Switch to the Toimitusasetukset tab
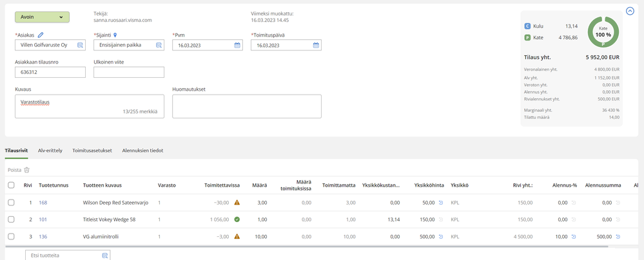Image resolution: width=644 pixels, height=260 pixels. coord(92,151)
